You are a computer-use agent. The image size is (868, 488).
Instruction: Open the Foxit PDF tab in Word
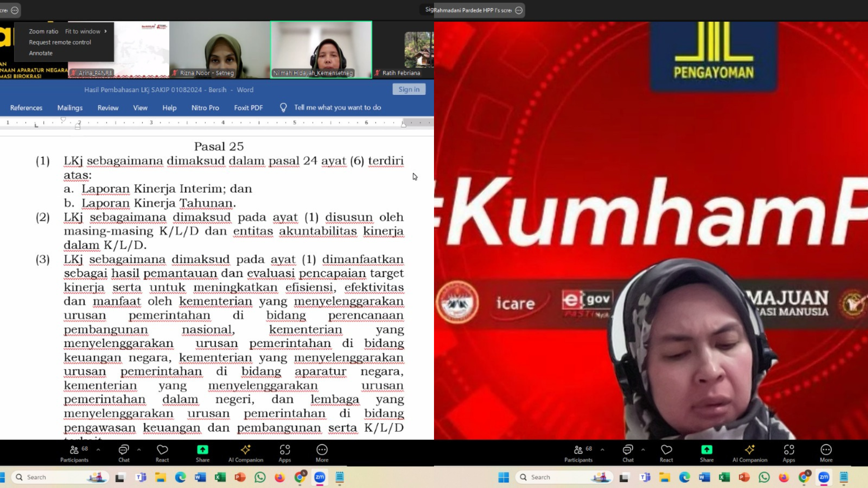pyautogui.click(x=248, y=108)
